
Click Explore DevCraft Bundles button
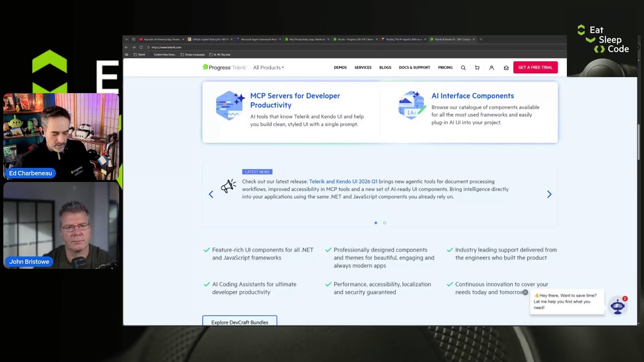point(239,321)
